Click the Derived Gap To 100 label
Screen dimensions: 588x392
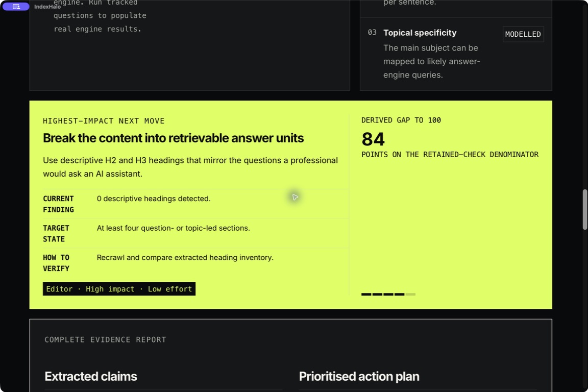(x=401, y=120)
